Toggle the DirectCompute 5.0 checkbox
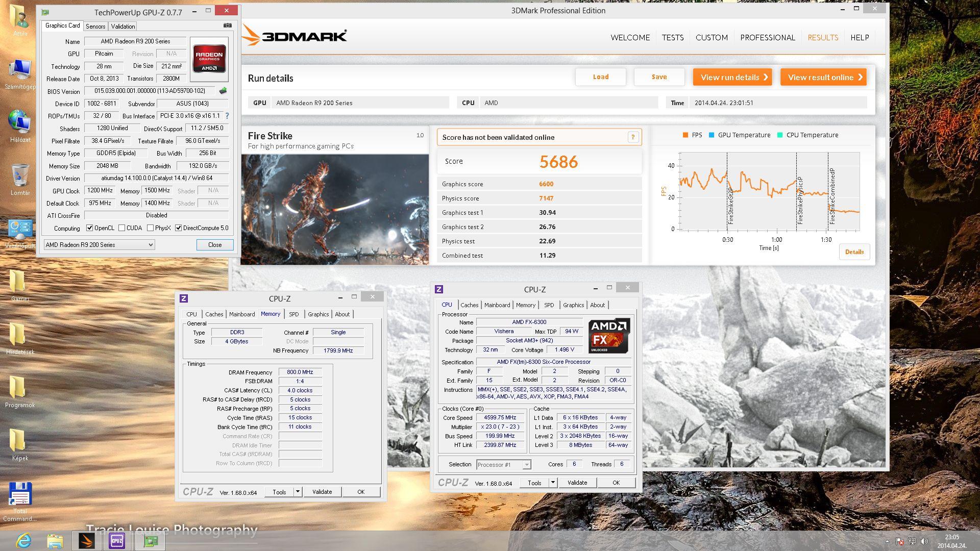 pos(179,228)
